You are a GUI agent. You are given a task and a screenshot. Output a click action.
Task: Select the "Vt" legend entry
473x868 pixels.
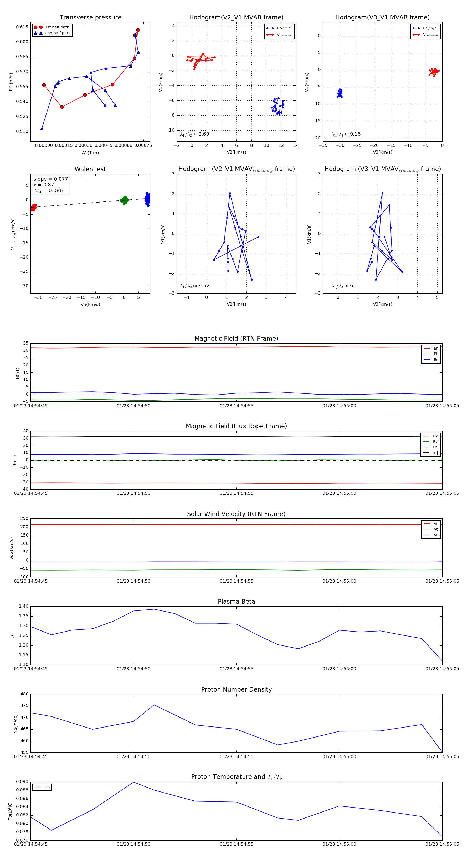click(431, 529)
